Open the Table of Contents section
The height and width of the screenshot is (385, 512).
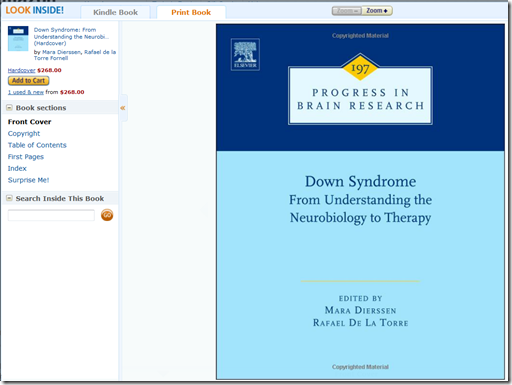[37, 145]
